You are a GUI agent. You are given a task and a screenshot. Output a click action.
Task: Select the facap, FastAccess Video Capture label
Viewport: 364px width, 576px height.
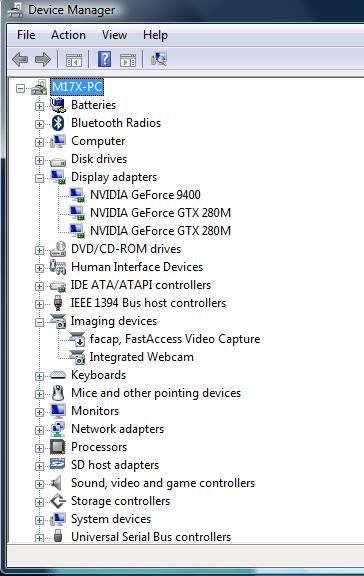click(175, 339)
